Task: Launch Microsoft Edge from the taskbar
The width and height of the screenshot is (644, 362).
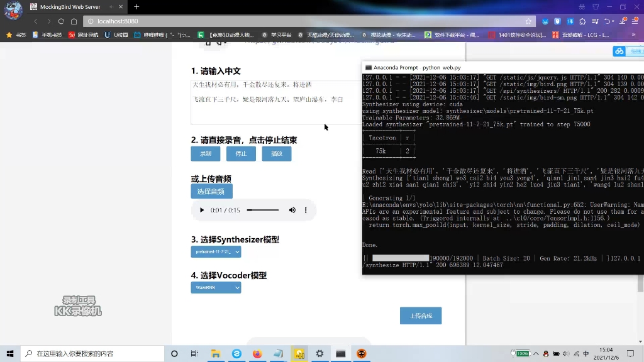Action: coord(236,353)
